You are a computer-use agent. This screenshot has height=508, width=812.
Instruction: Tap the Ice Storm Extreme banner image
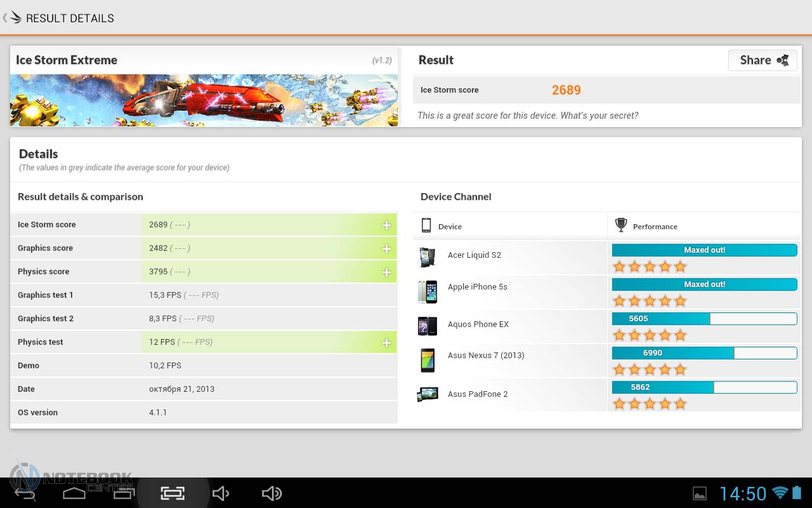coord(204,100)
